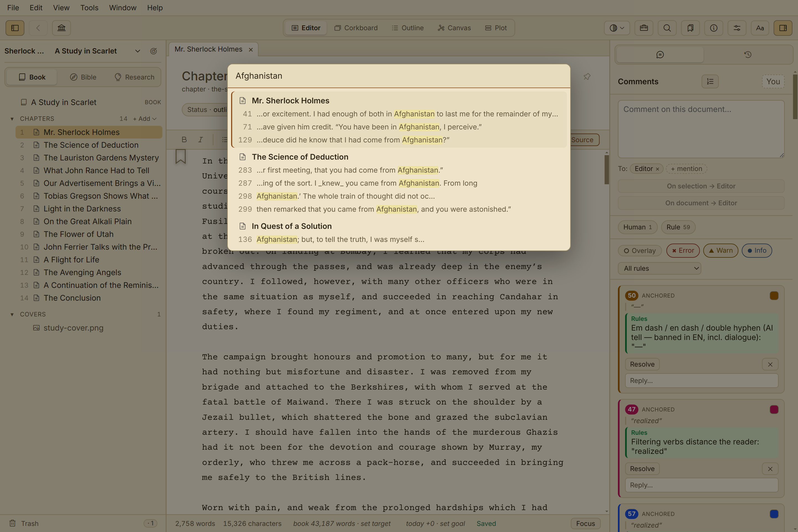
Task: Click the back navigation arrow
Action: click(x=38, y=28)
